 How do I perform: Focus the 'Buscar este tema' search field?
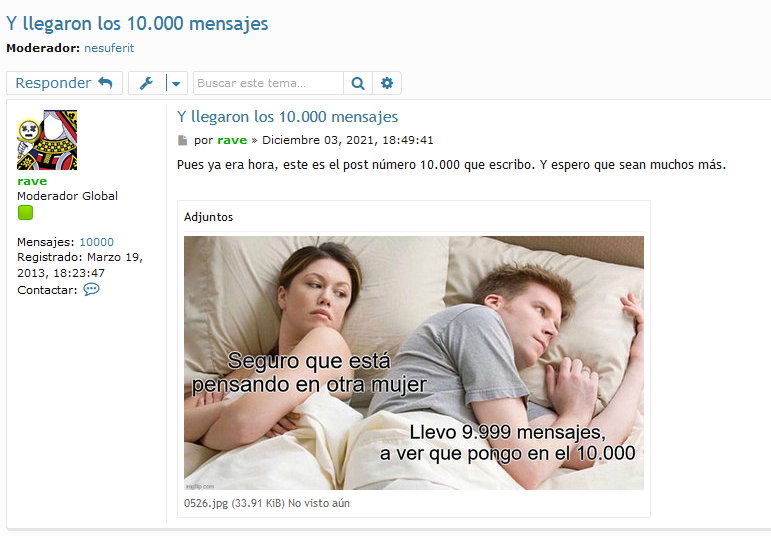268,83
